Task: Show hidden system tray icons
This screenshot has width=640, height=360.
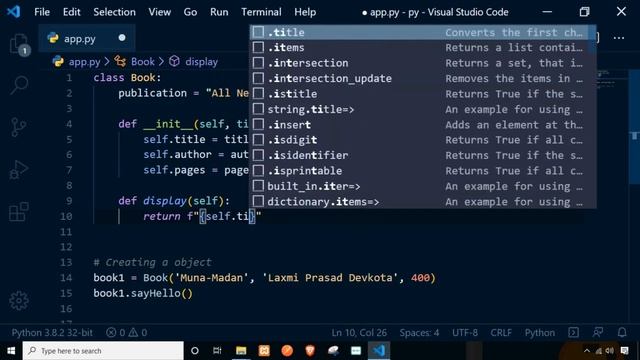Action: click(x=587, y=351)
